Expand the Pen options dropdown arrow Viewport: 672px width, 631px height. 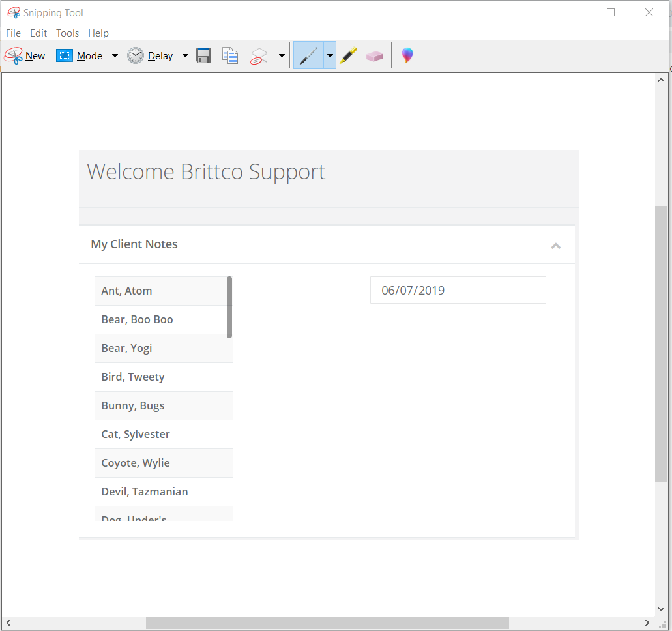(x=330, y=56)
